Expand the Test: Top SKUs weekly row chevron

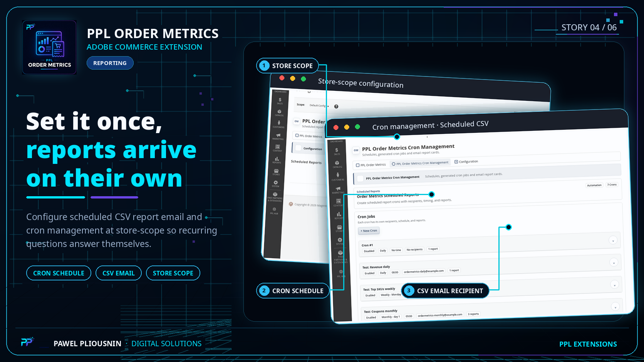tap(615, 285)
